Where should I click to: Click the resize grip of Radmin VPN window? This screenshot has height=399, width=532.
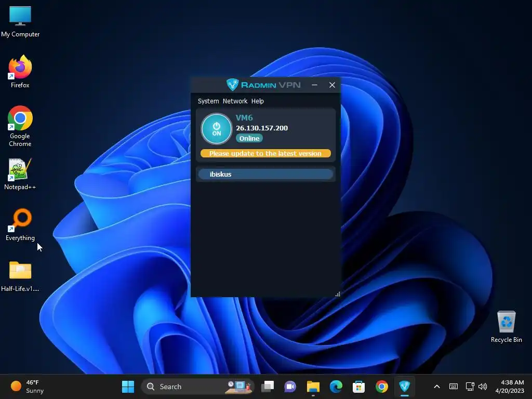click(x=338, y=294)
